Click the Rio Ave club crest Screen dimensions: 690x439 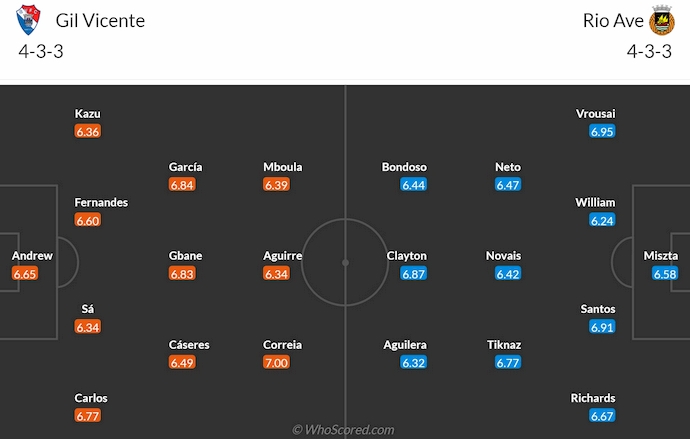tap(661, 20)
